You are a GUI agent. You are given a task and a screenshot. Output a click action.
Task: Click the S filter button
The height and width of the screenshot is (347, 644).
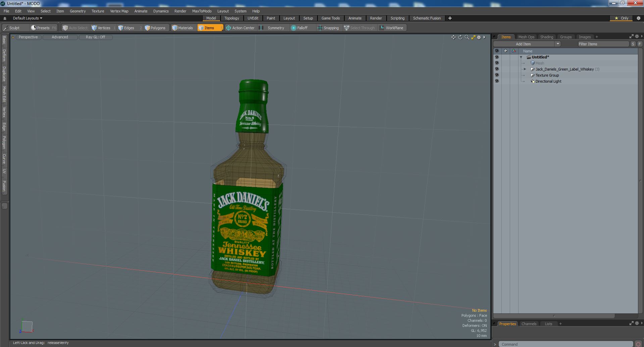tap(633, 44)
